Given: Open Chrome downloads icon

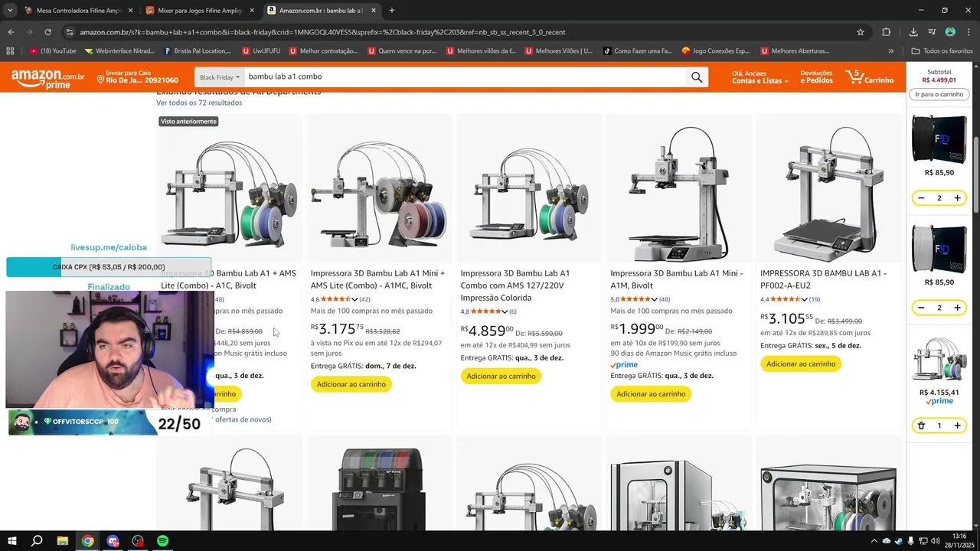Looking at the screenshot, I should click(913, 32).
